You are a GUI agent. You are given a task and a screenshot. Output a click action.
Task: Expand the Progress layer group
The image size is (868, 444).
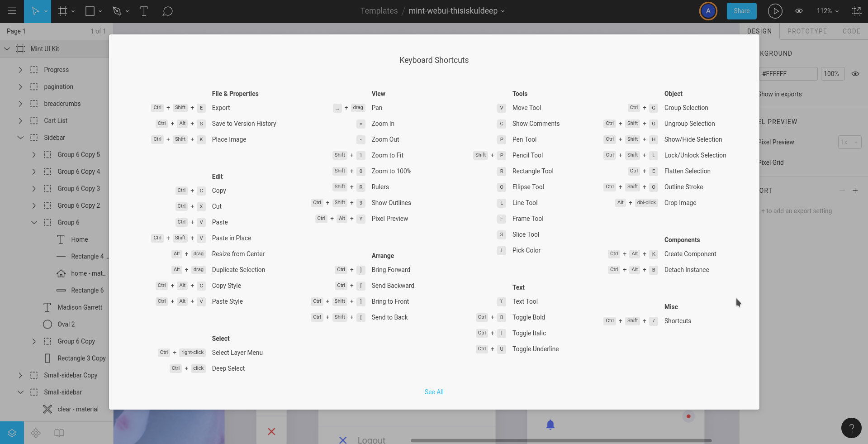click(20, 70)
